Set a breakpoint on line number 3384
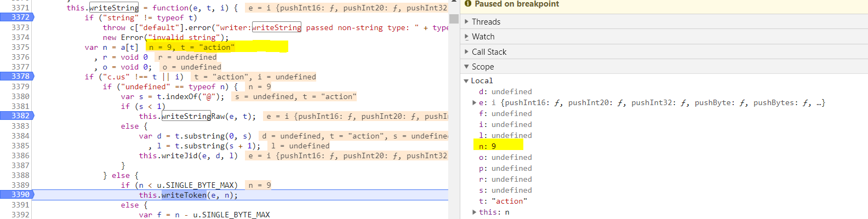 (20, 136)
